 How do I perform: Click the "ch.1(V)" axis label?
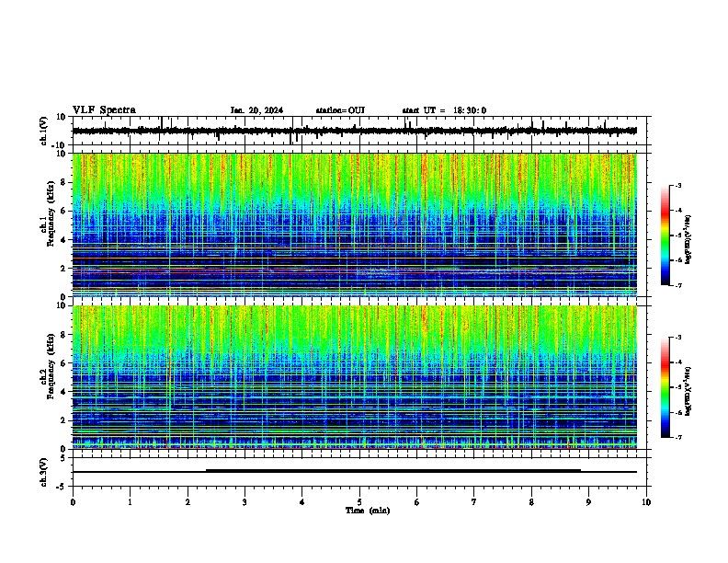click(43, 131)
